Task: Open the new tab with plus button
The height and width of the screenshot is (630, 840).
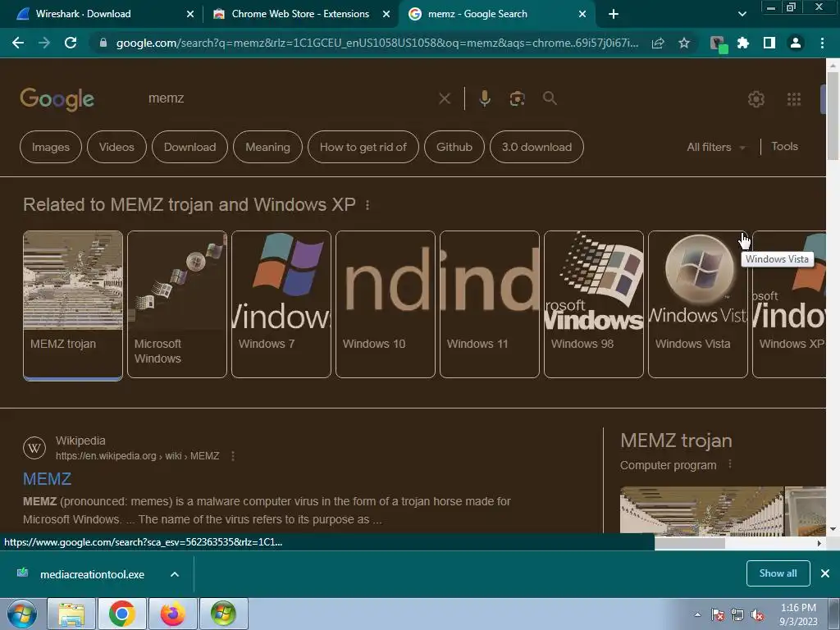Action: coord(614,14)
